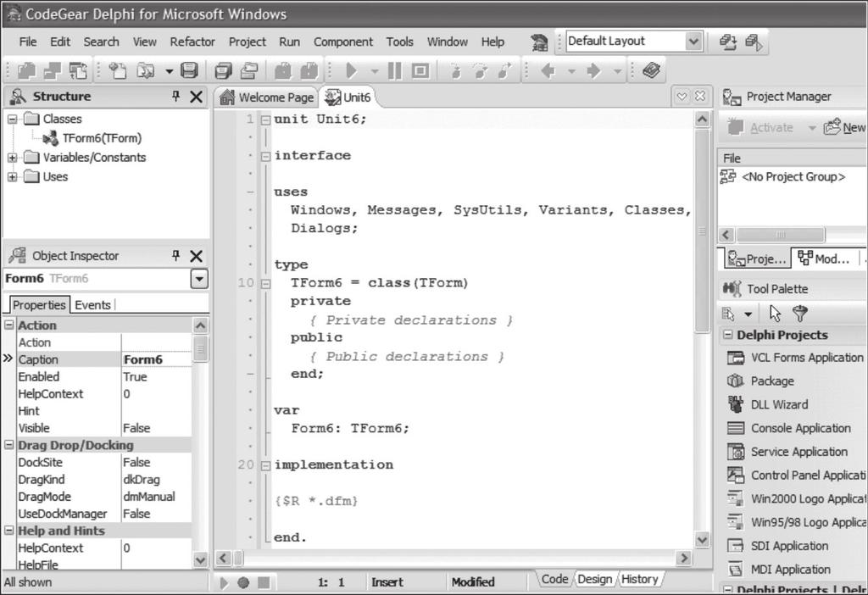Open the Form6 object selector dropdown
The width and height of the screenshot is (868, 595).
click(199, 278)
